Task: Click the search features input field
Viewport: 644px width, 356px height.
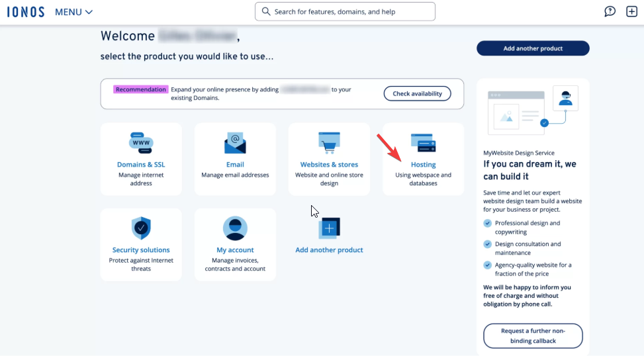Action: click(345, 11)
